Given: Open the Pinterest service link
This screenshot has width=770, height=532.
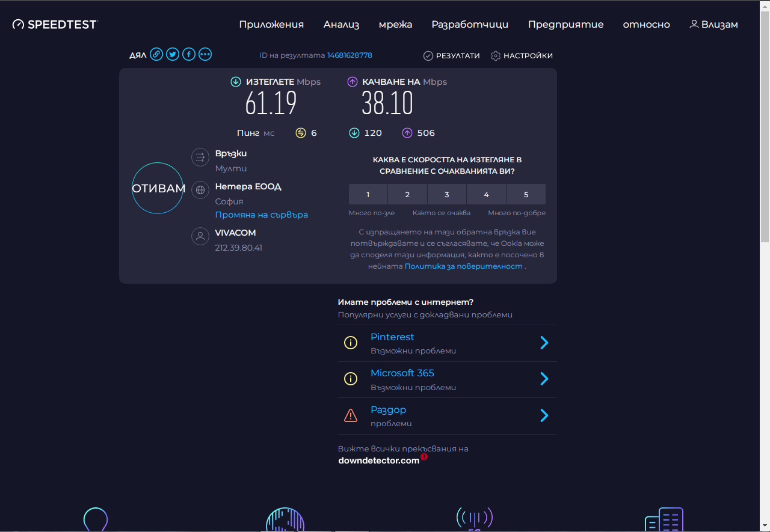Looking at the screenshot, I should 392,337.
